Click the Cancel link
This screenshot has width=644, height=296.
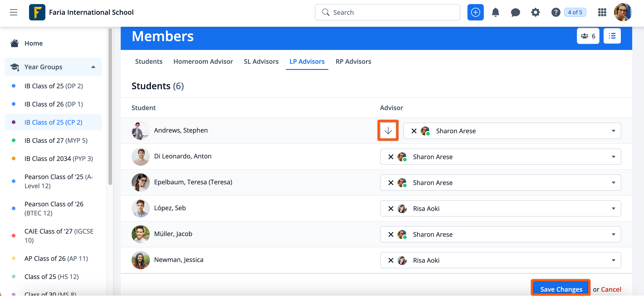coord(611,289)
